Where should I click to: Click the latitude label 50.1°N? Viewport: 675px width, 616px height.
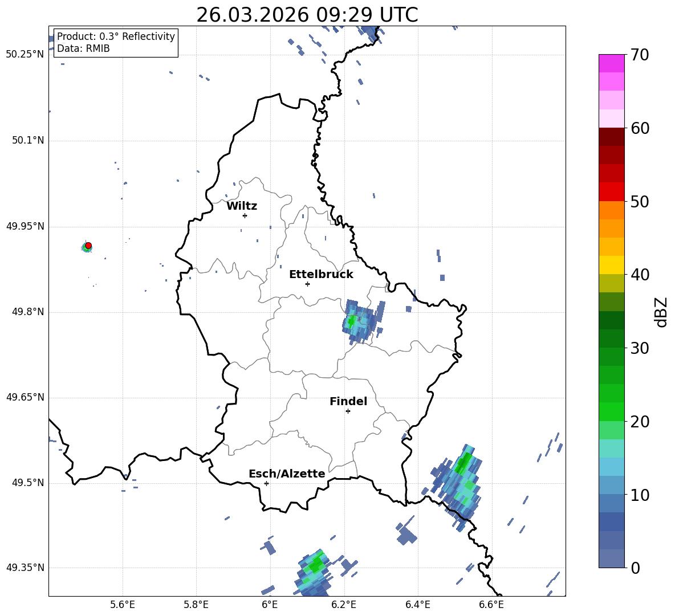pos(28,140)
